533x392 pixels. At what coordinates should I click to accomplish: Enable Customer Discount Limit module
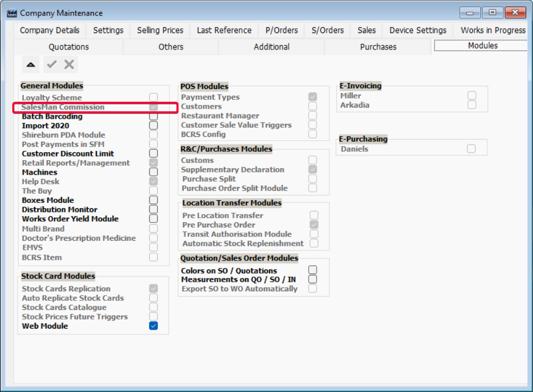coord(154,153)
